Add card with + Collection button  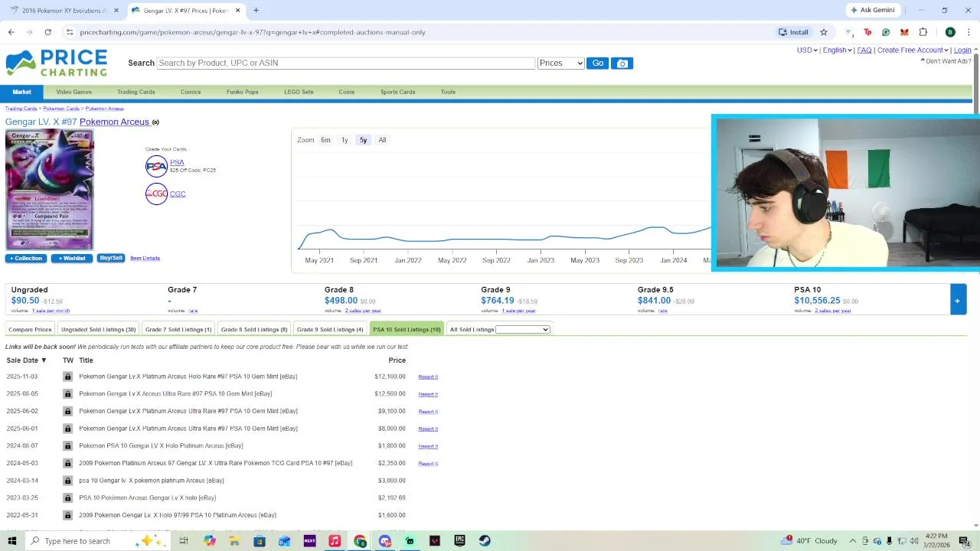click(26, 258)
